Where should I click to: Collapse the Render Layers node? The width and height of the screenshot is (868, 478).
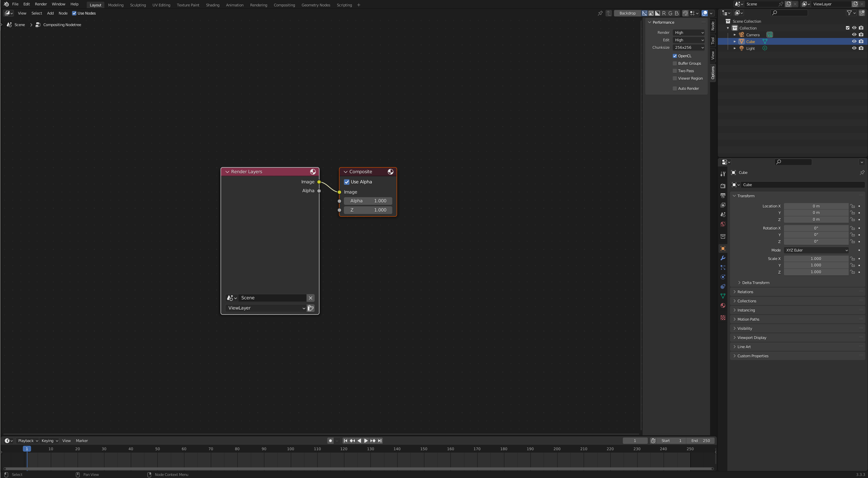pyautogui.click(x=227, y=172)
